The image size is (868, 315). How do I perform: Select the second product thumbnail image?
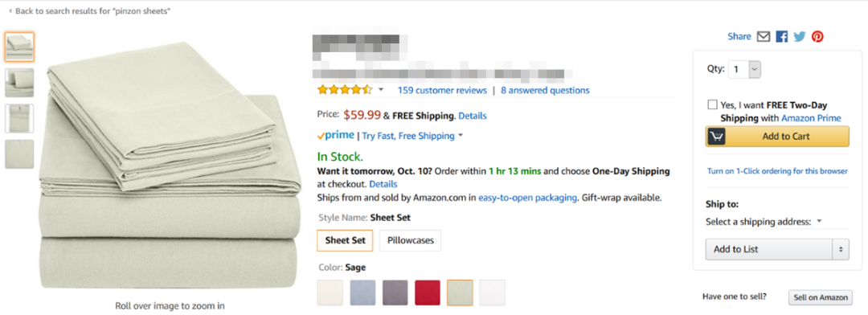click(19, 83)
